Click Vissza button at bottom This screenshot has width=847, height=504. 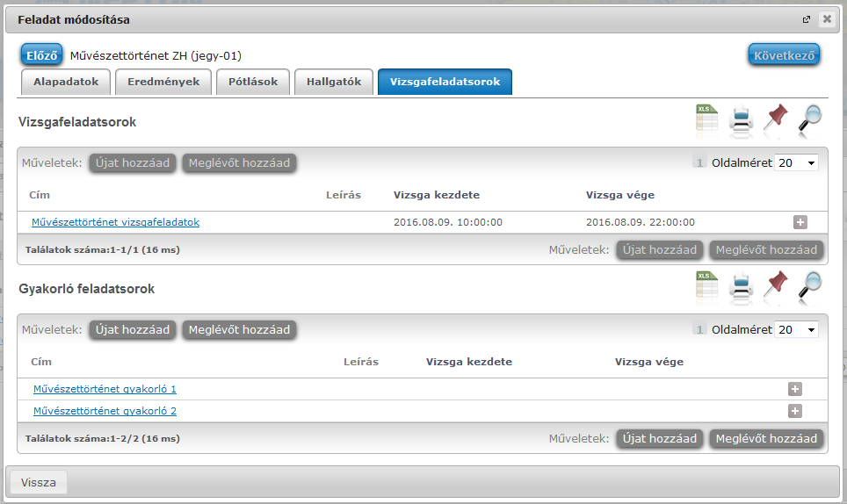click(x=39, y=482)
